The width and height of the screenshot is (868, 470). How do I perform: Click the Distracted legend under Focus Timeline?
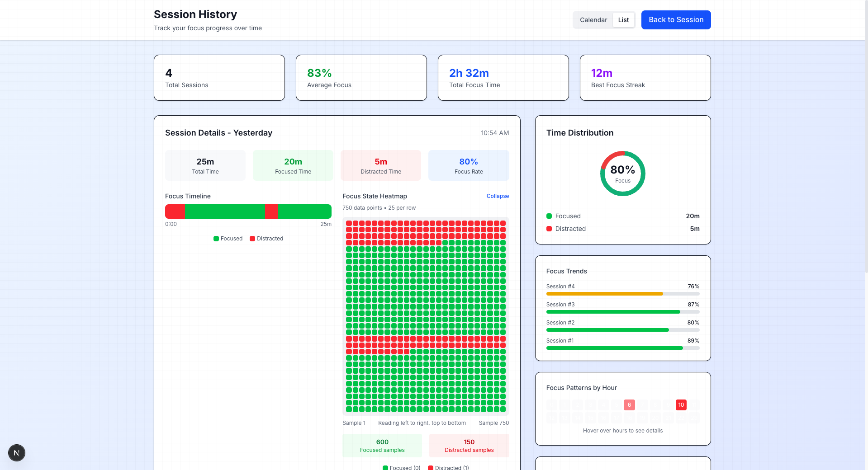point(266,239)
